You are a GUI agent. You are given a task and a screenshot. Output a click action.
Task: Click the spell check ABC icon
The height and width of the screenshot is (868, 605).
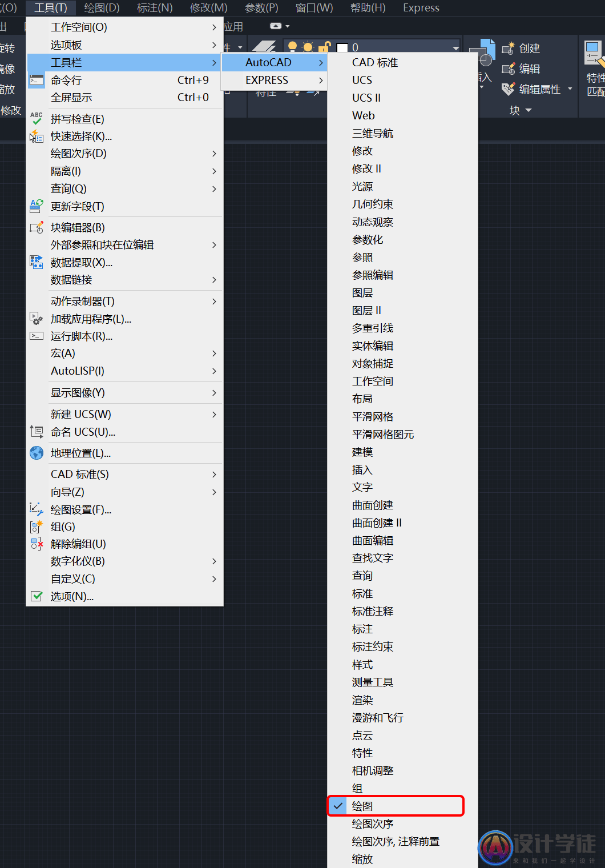point(37,119)
